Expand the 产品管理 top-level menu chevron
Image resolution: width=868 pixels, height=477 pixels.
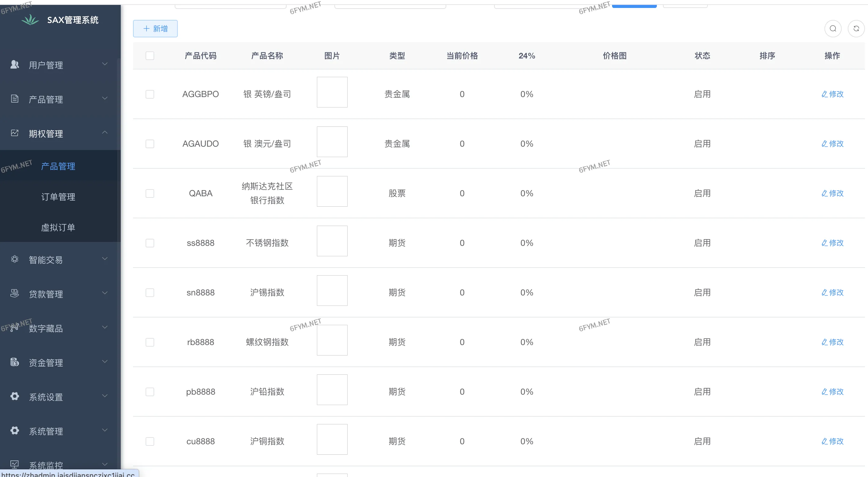(x=105, y=98)
